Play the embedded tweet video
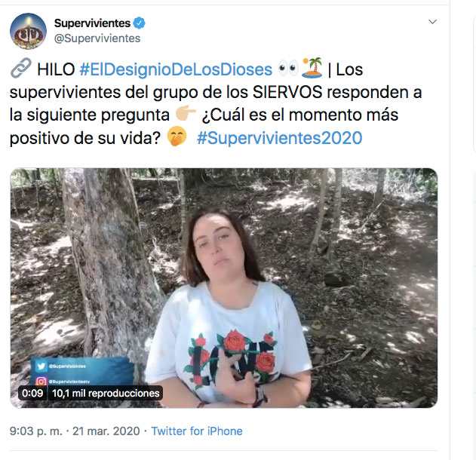Screen dimensions: 476x460 pos(224,287)
